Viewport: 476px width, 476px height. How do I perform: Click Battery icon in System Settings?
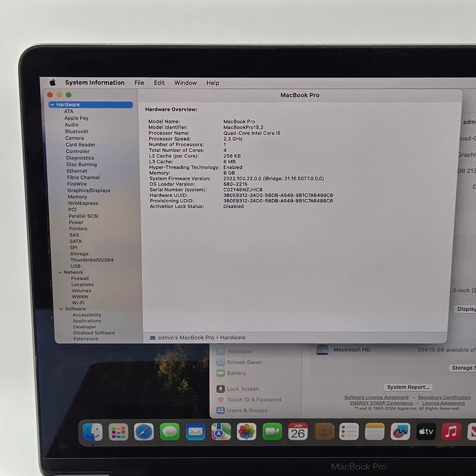click(x=220, y=373)
